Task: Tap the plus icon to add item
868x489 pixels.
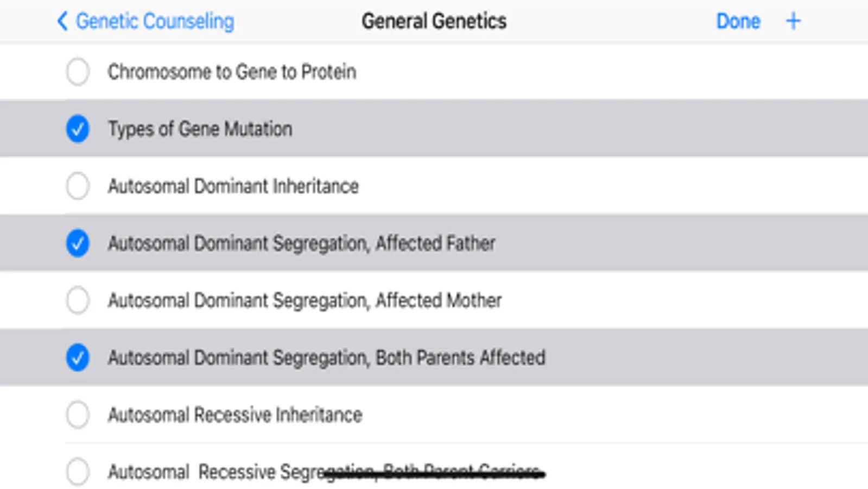Action: coord(793,21)
